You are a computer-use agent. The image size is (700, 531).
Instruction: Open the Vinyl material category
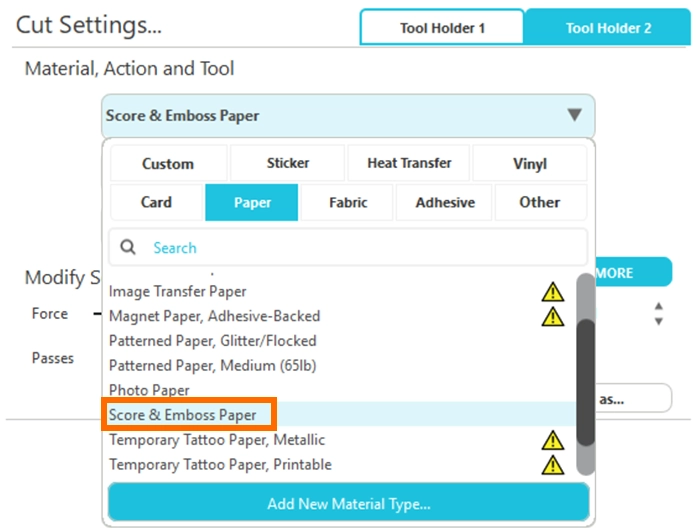[530, 163]
